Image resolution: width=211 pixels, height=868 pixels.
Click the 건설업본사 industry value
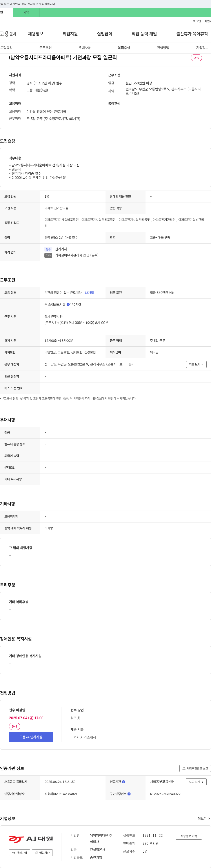point(97,850)
